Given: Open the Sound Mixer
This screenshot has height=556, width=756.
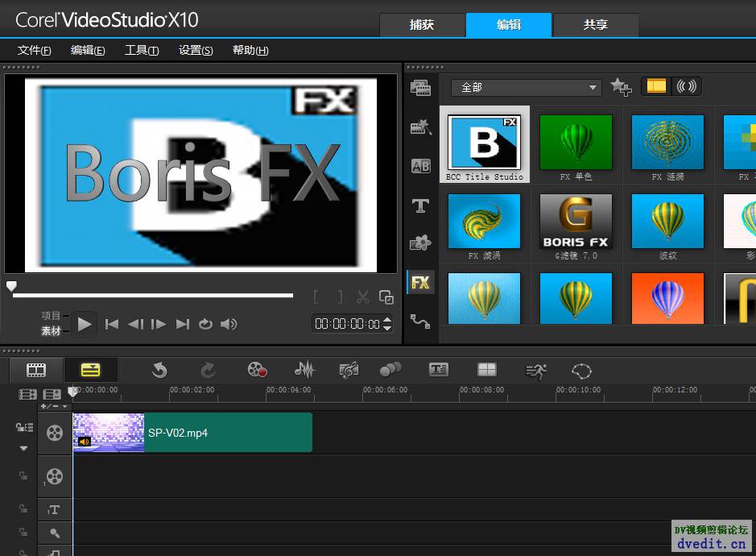Looking at the screenshot, I should 304,370.
